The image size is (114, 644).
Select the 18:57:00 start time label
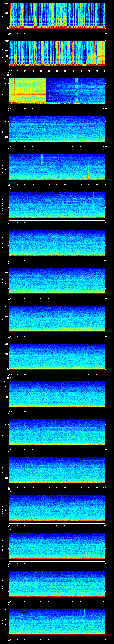pos(9,525)
